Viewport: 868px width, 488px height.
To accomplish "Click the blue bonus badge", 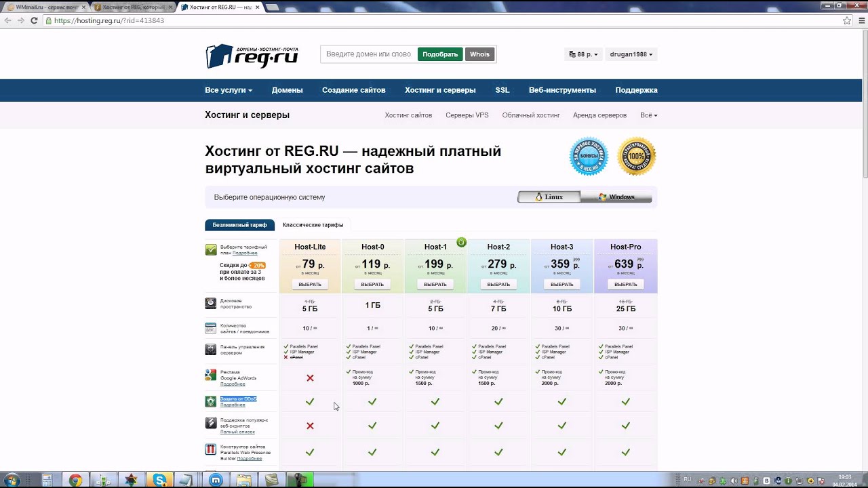I will point(589,157).
